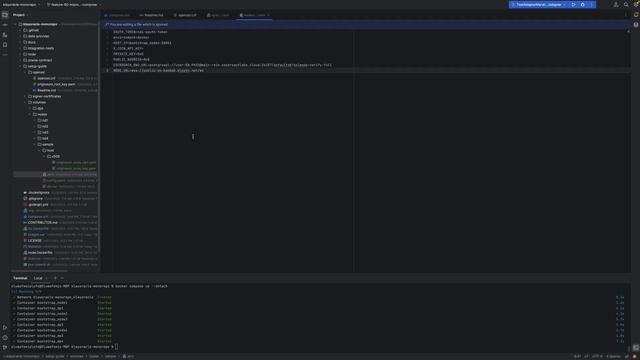Switch to compose.yml editor tab
Viewport: 640px width, 360px height.
[117, 15]
